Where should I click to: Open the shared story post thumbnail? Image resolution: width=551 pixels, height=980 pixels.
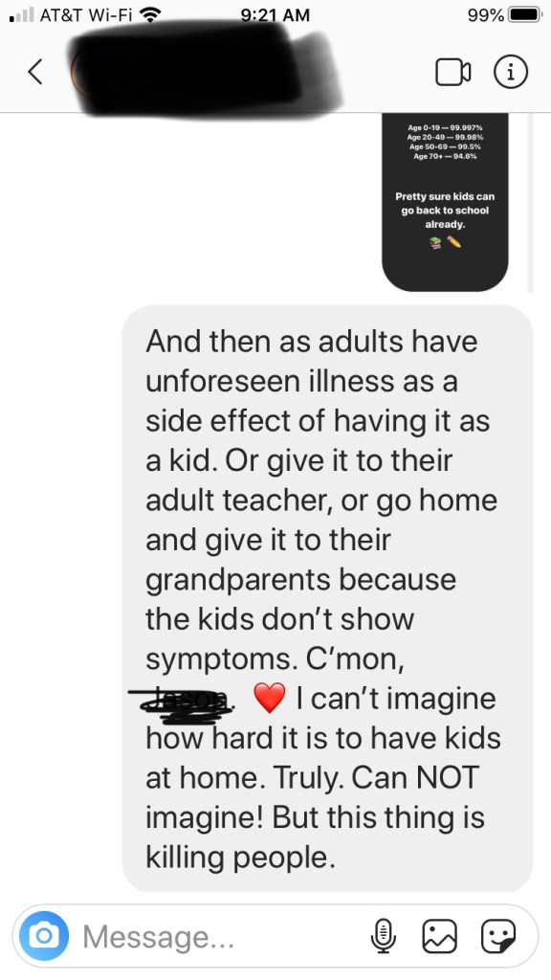pyautogui.click(x=445, y=203)
